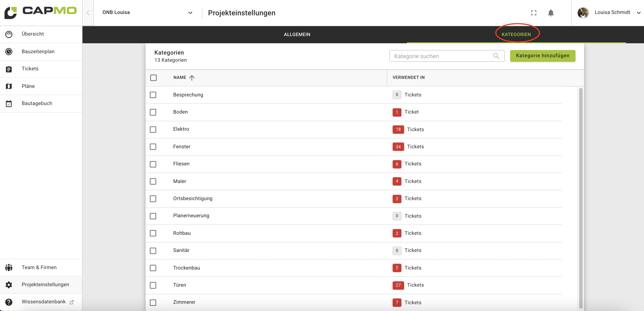
Task: Switch to the Allgemein tab
Action: click(297, 34)
